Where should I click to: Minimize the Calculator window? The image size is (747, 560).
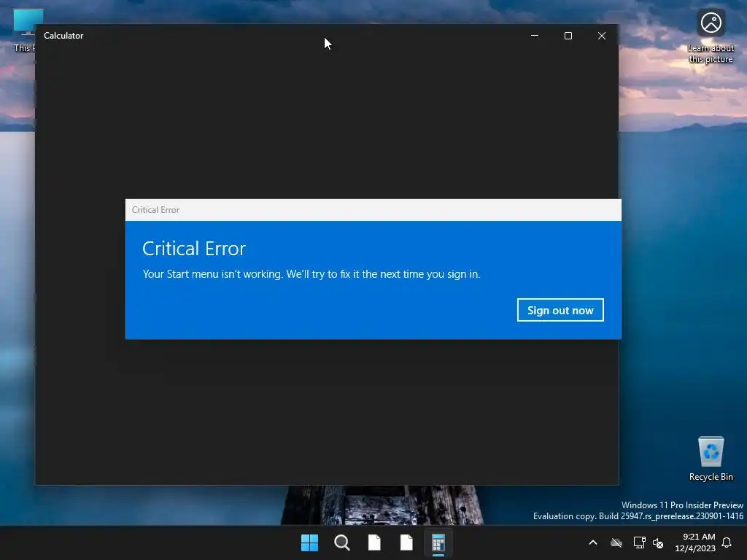click(535, 36)
